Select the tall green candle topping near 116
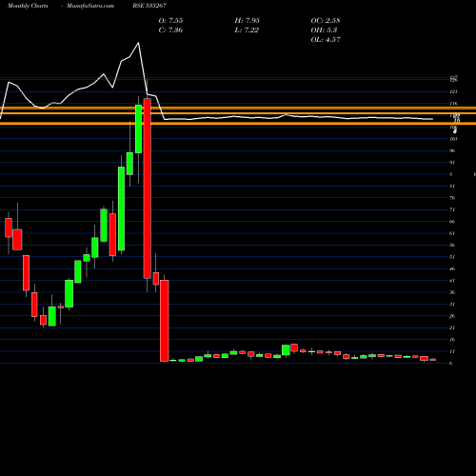The height and width of the screenshot is (476, 476). (138, 129)
